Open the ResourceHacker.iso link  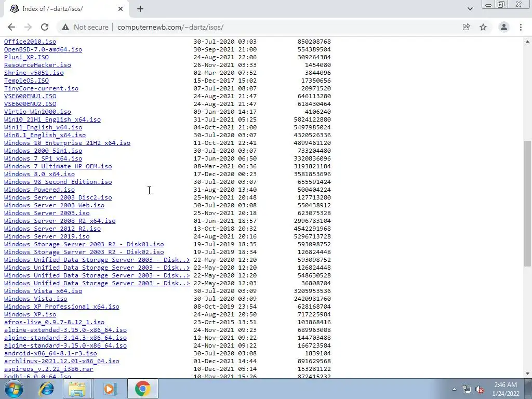tap(37, 65)
